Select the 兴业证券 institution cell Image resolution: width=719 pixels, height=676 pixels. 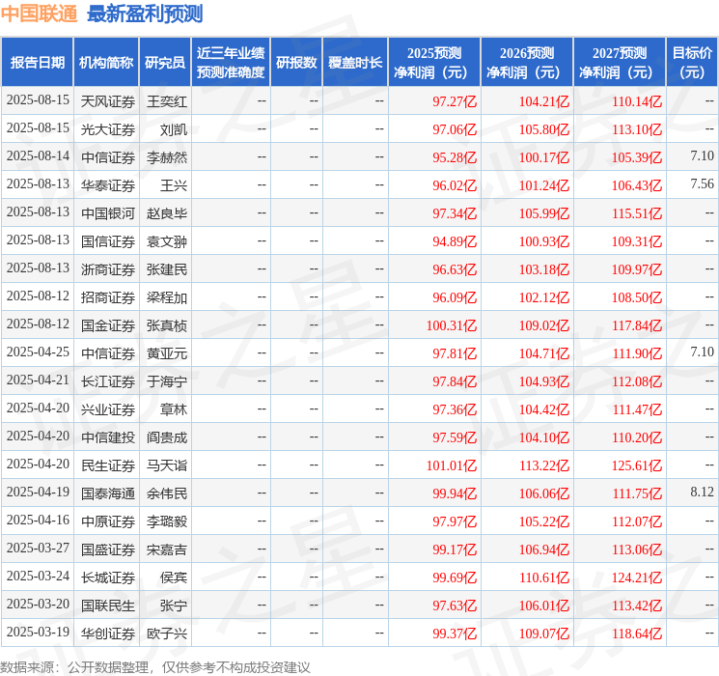point(108,410)
